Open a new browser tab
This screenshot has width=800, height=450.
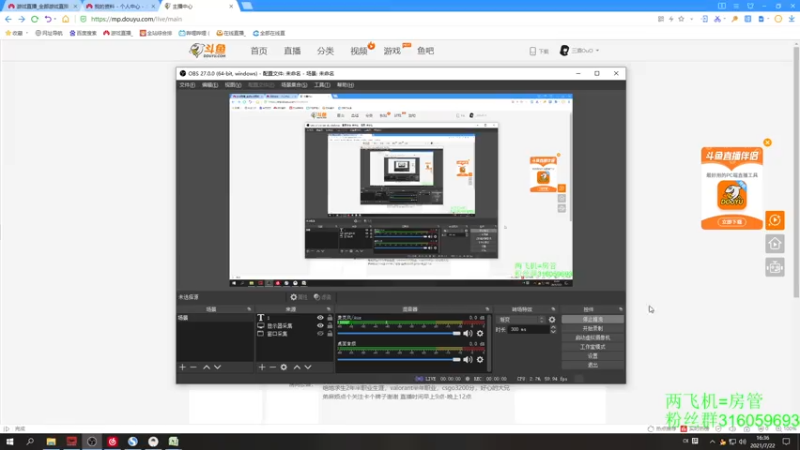coord(247,6)
